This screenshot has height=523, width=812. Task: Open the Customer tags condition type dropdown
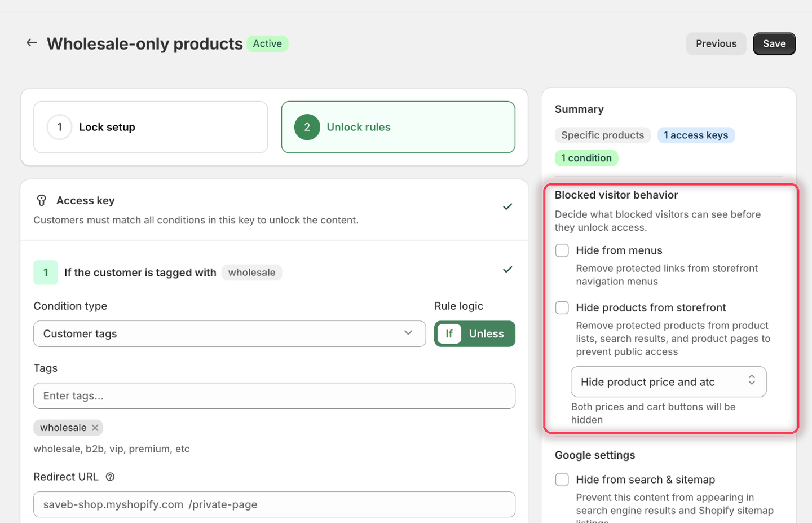tap(230, 334)
